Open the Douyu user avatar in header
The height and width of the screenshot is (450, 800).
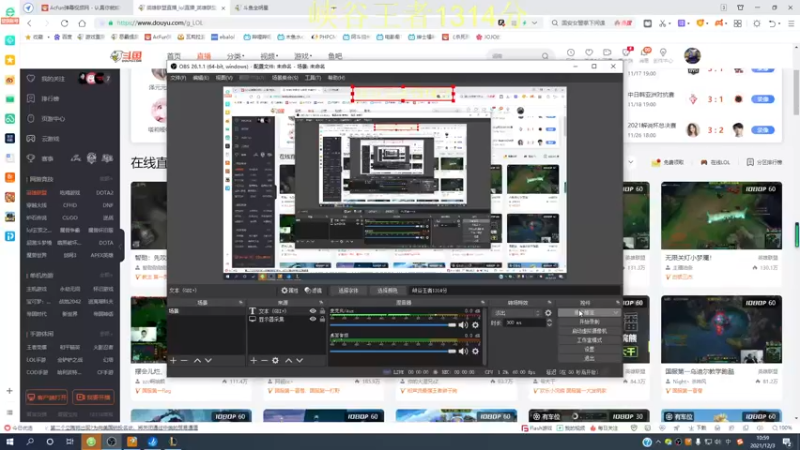tap(692, 56)
